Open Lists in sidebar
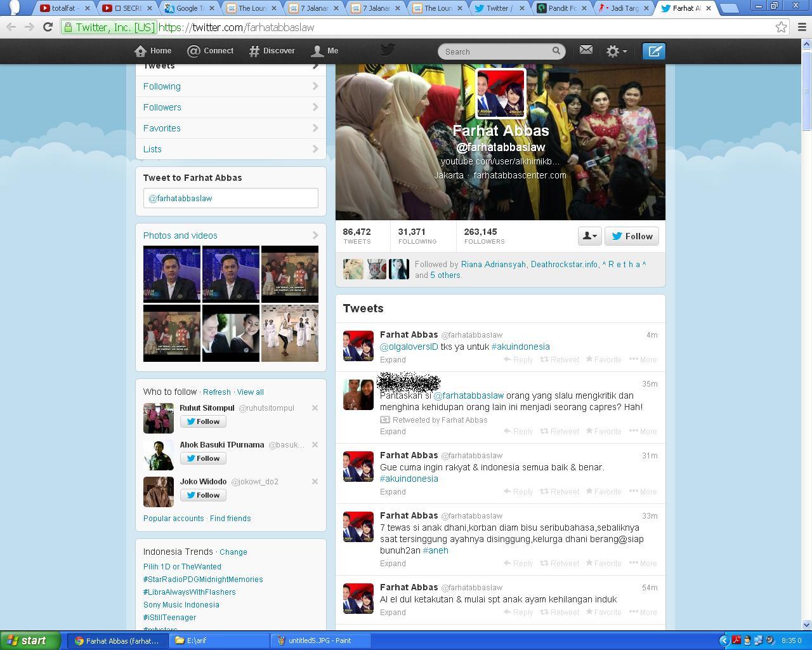This screenshot has height=650, width=812. 231,149
